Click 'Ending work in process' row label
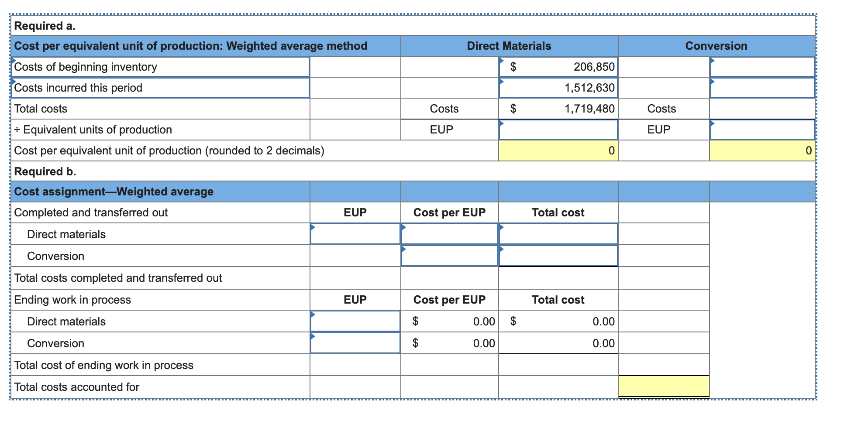Screen dimensions: 868x424 72,300
